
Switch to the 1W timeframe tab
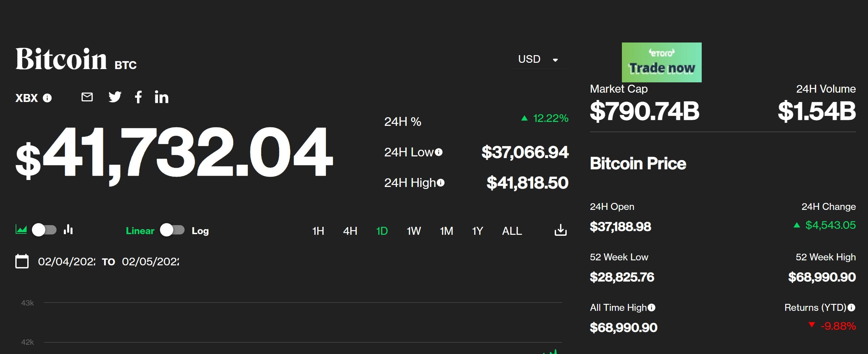413,231
